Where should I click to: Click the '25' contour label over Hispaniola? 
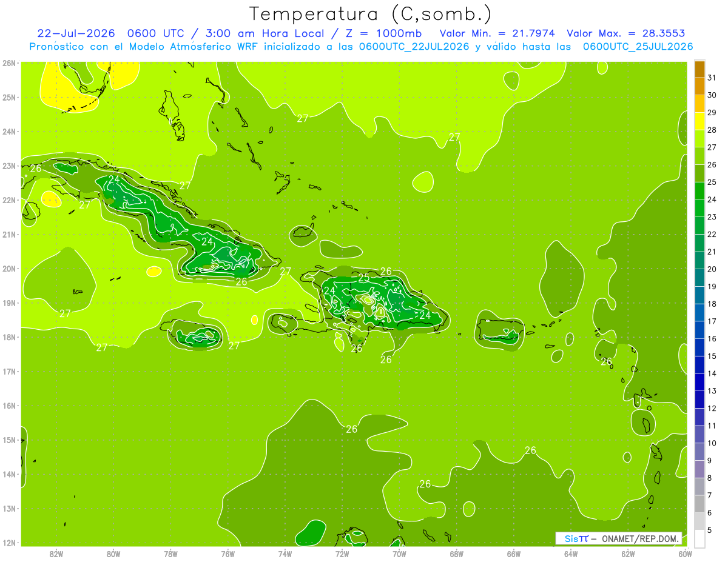click(x=363, y=278)
